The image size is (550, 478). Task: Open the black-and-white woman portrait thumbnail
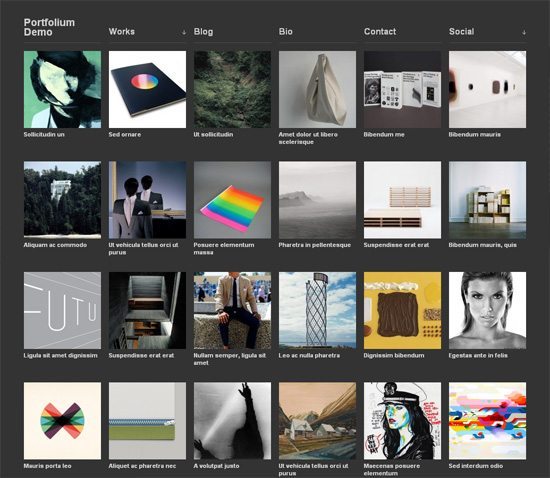pyautogui.click(x=487, y=310)
